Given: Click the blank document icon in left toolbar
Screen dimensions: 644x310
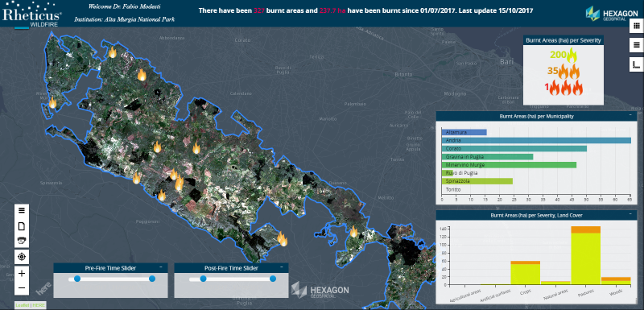Looking at the screenshot, I should point(22,225).
